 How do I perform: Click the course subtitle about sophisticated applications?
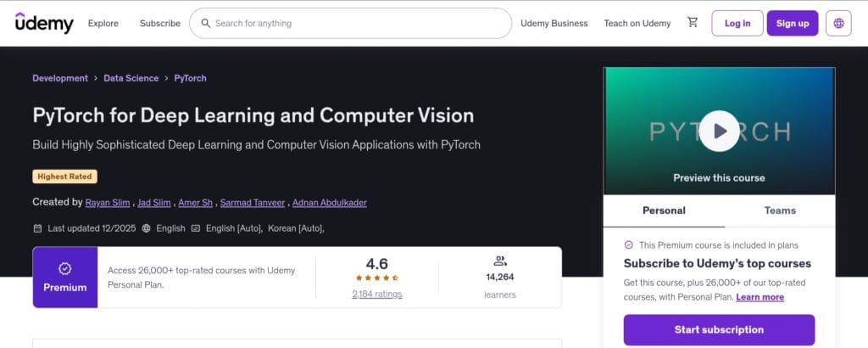point(256,145)
